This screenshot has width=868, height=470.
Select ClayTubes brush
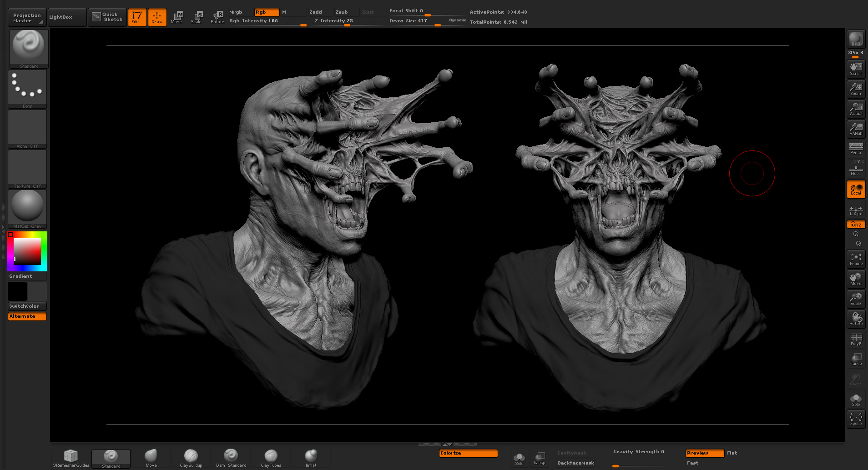[271, 459]
